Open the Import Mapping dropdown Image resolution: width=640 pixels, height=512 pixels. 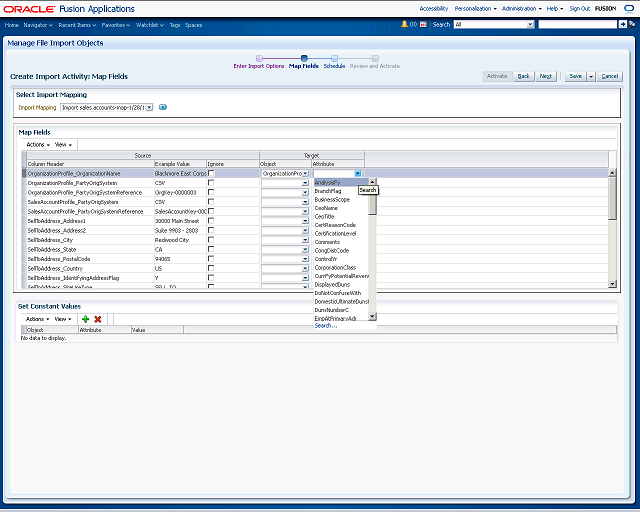(x=149, y=107)
